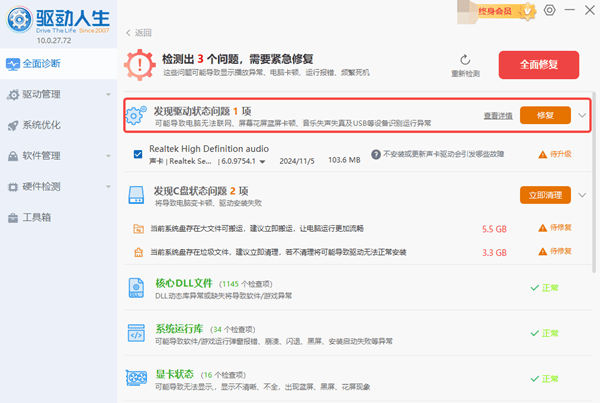Expand the 驱动管理 sidebar submenu arrow
Viewport: 600px width, 403px height.
[x=107, y=95]
